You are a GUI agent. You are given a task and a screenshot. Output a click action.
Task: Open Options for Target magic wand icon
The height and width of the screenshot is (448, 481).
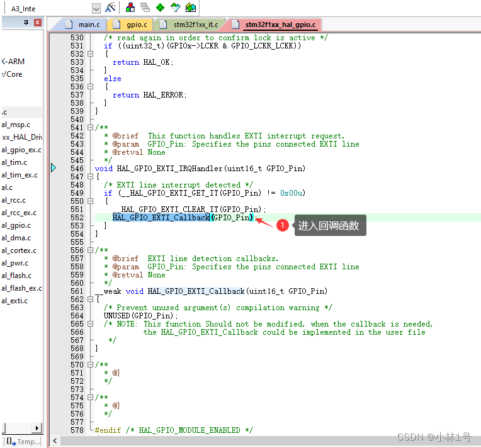point(110,8)
